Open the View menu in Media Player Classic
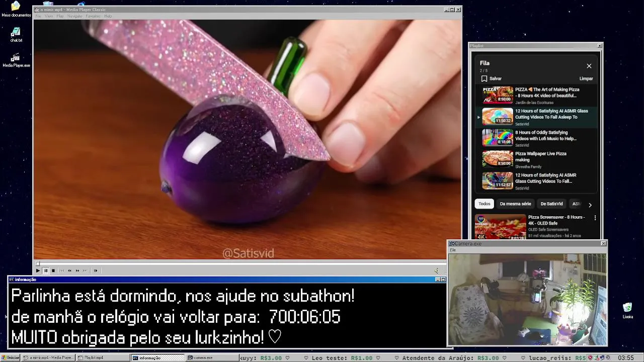 point(49,16)
